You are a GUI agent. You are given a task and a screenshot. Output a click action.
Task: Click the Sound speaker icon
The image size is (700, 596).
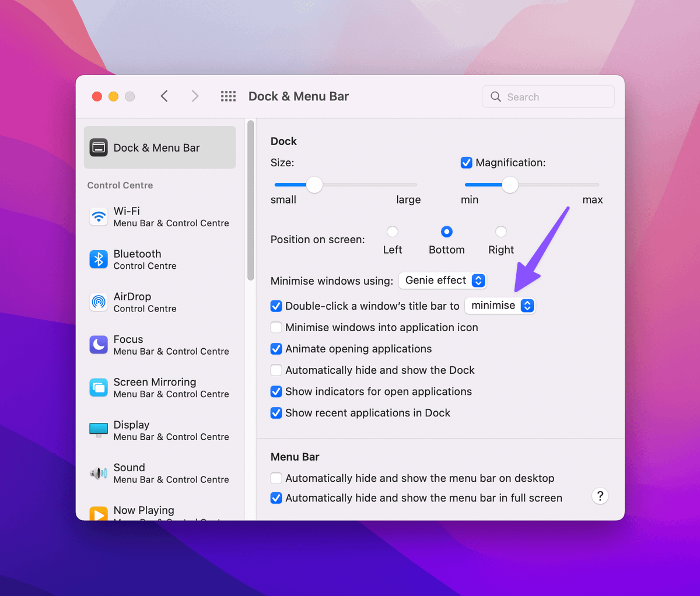click(99, 473)
